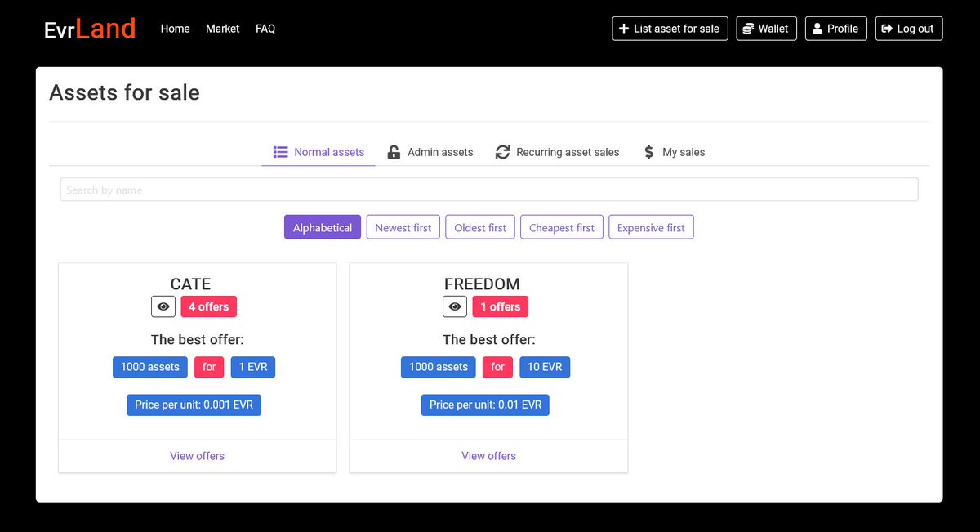Click the list icon beside Normal assets
Screen dimensions: 980x532
279,152
